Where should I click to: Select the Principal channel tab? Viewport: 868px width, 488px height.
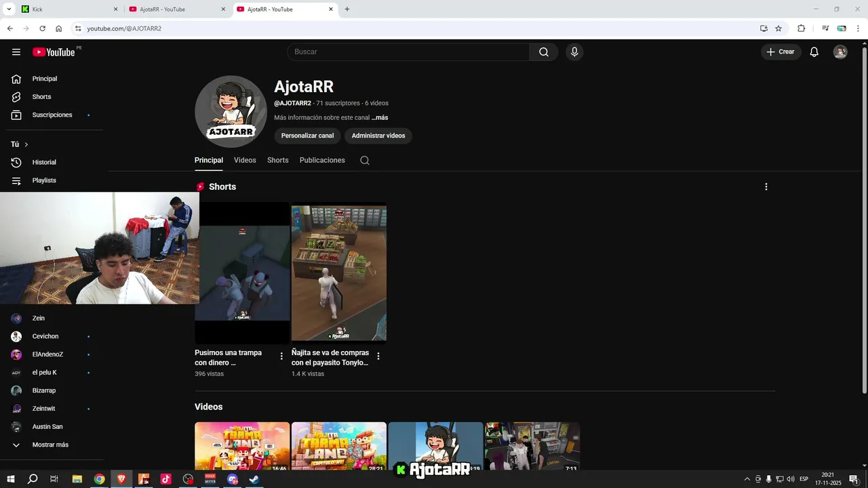point(209,161)
